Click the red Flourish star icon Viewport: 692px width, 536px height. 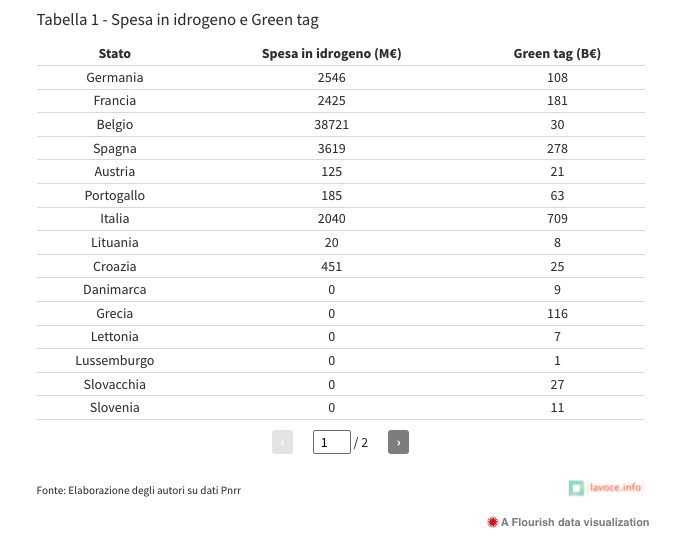492,522
